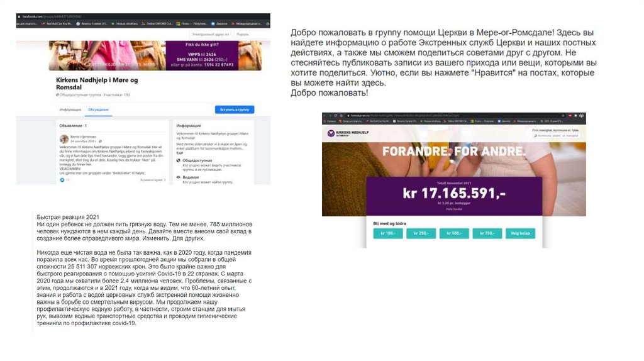Viewport: 644px width, 361px height.
Task: Click the Facebook email address input field
Action: pyautogui.click(x=211, y=35)
